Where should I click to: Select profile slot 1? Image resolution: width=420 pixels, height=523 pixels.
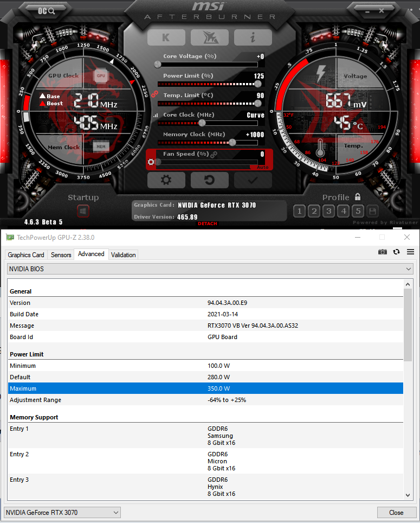[x=300, y=211]
